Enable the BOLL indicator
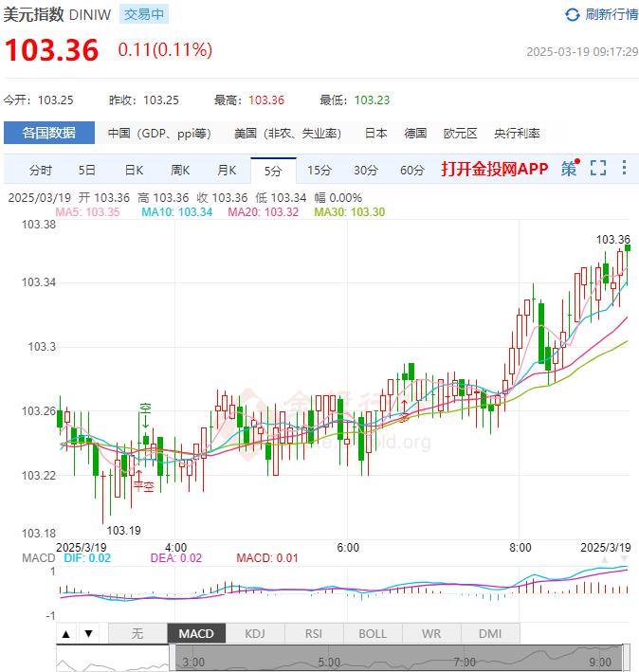The image size is (639, 672). (373, 633)
